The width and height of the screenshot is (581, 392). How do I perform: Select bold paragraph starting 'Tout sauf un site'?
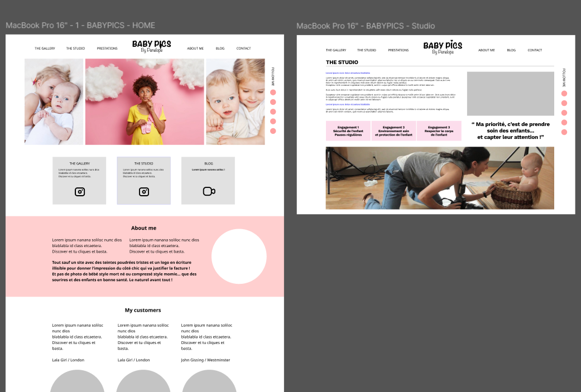click(x=124, y=272)
